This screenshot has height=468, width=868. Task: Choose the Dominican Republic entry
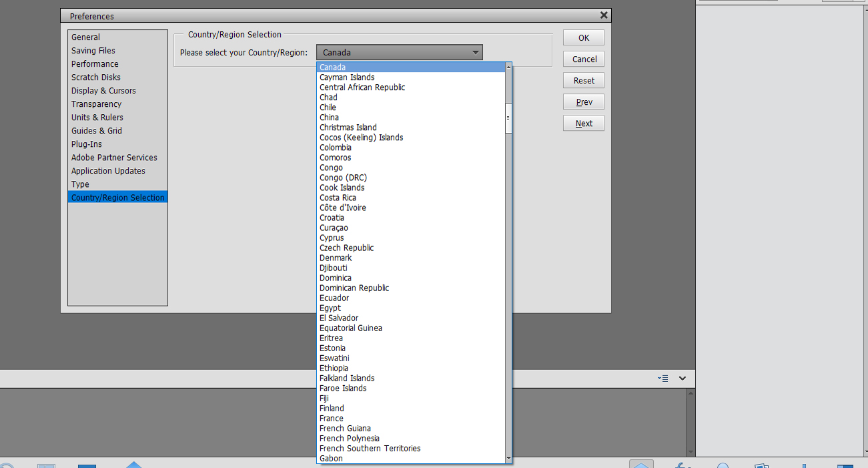pyautogui.click(x=411, y=287)
